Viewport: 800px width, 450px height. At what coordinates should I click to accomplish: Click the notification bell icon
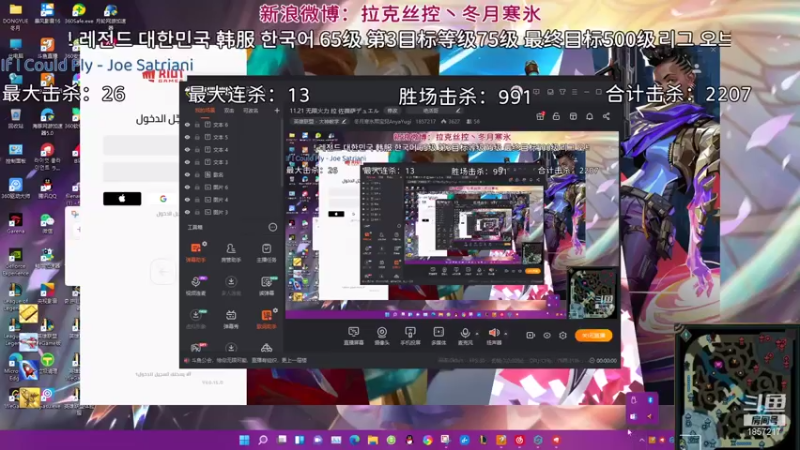[x=589, y=116]
